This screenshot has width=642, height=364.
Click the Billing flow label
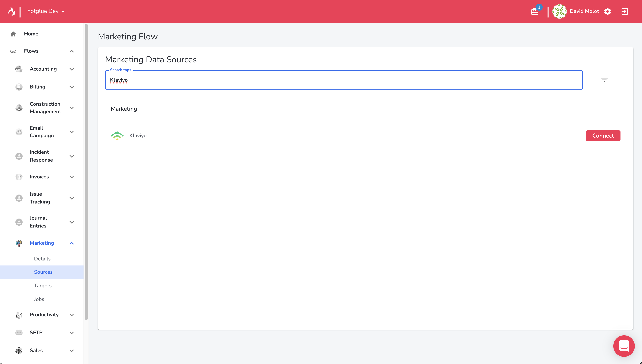coord(37,87)
